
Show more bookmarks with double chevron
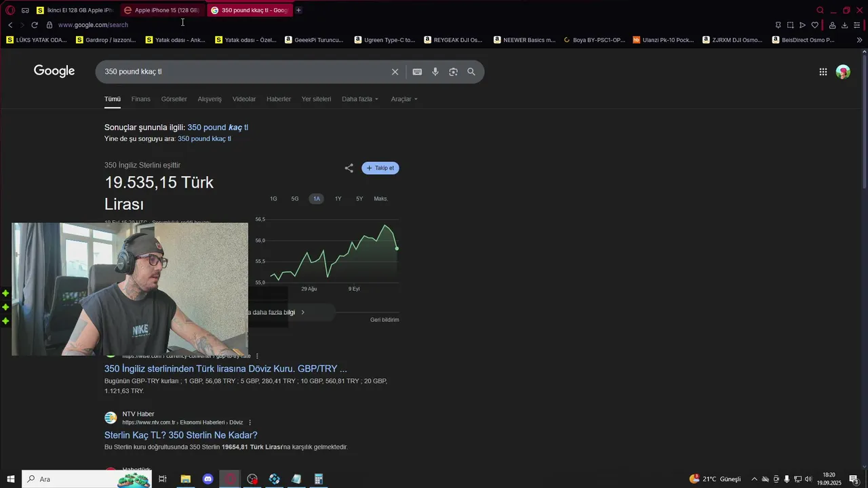(860, 40)
